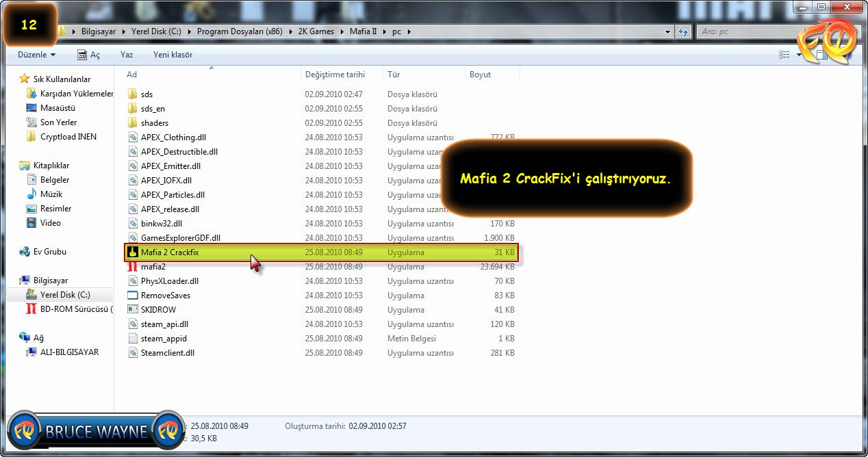Open view options dropdown arrow
Viewport: 868px width, 457px height.
(798, 55)
